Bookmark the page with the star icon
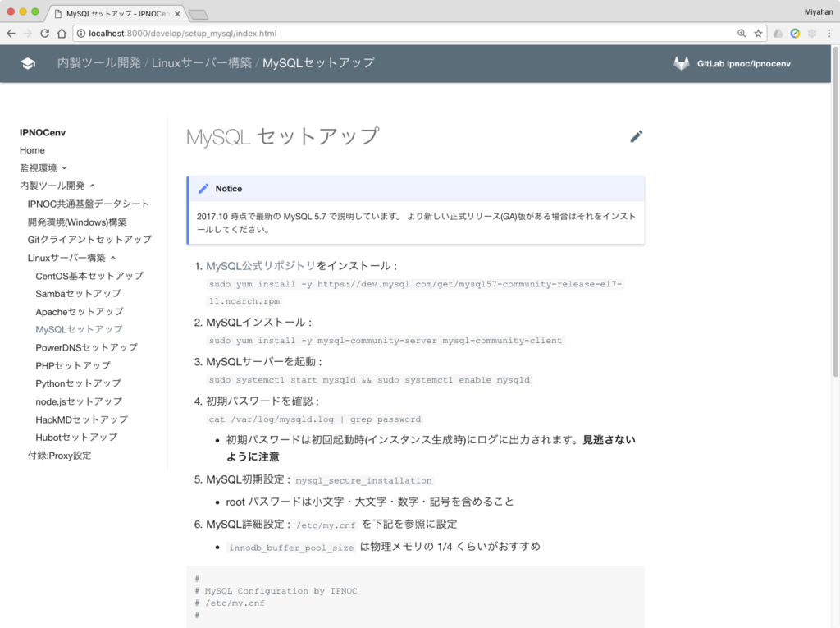This screenshot has height=628, width=840. (x=758, y=34)
